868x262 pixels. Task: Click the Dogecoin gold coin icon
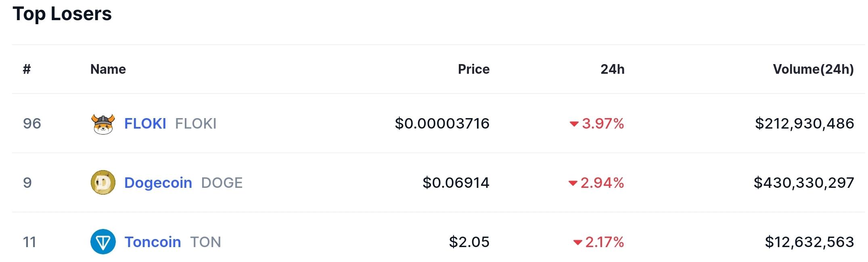103,183
